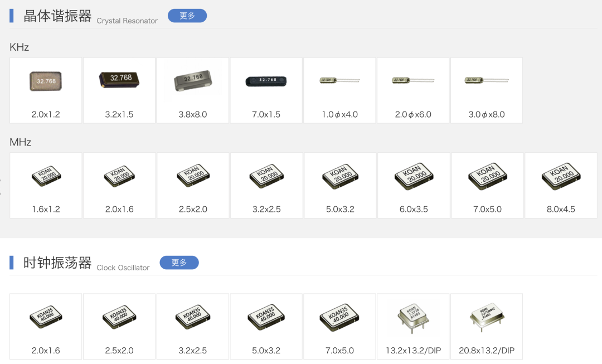Click the Crystal Resonator subtitle text
602x364 pixels.
coord(127,21)
